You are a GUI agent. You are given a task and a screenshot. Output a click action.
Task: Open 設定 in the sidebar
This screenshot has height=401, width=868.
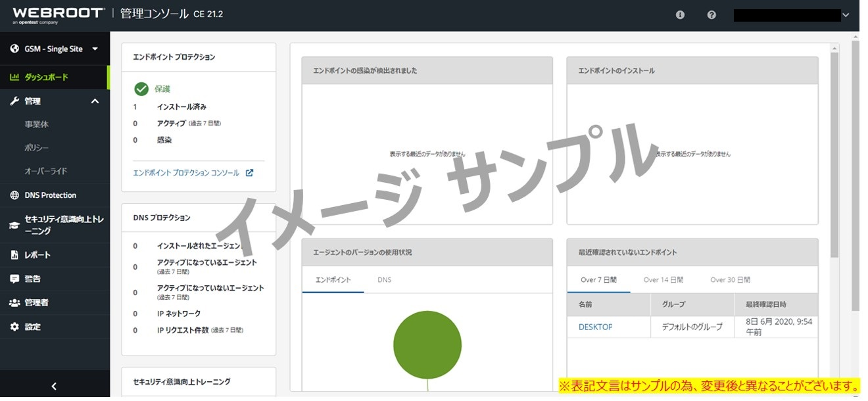tap(55, 327)
